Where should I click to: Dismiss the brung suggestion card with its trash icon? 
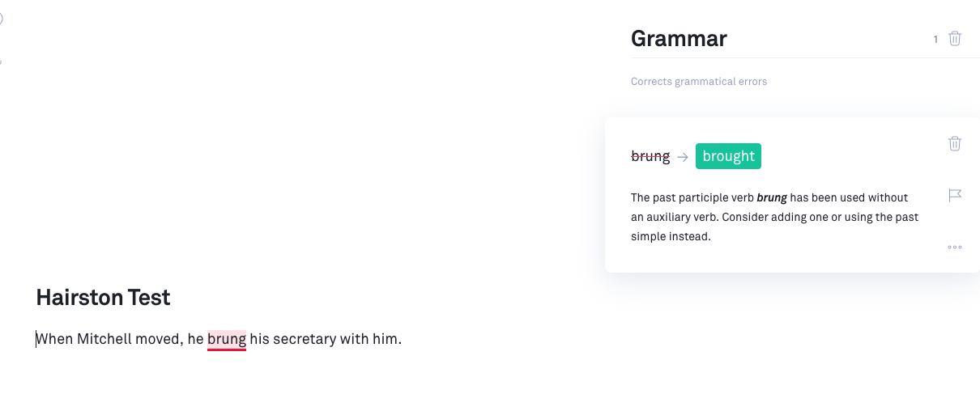[x=955, y=143]
